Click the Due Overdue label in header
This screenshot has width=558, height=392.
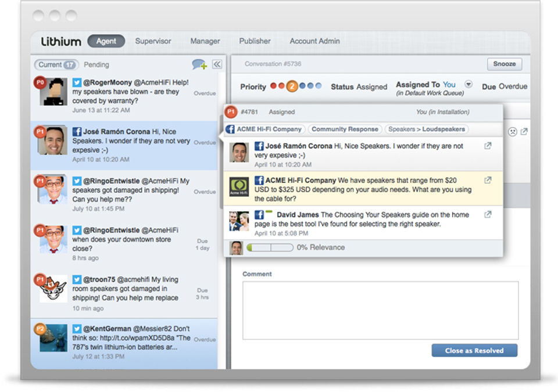tap(505, 87)
